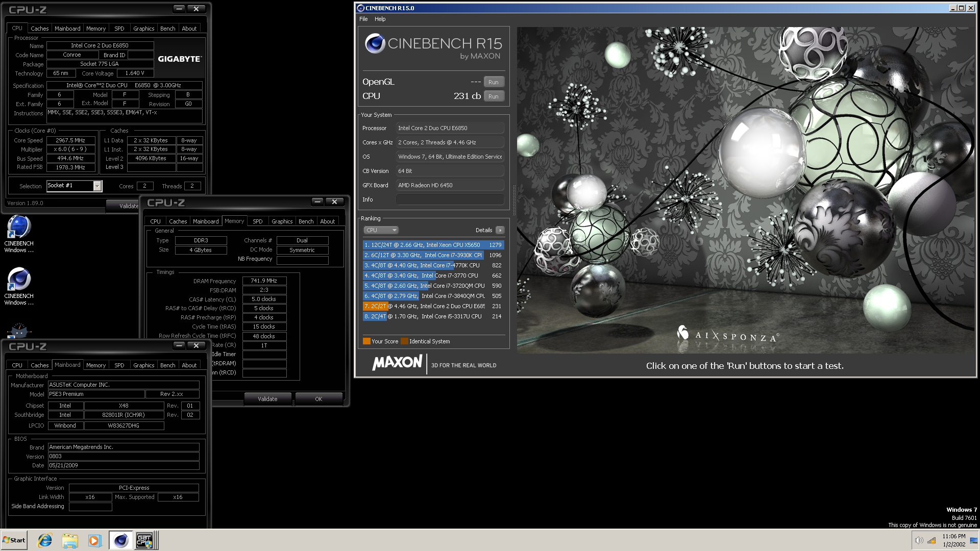
Task: Open Bench tab in CPU-Z Memory window
Action: click(306, 221)
